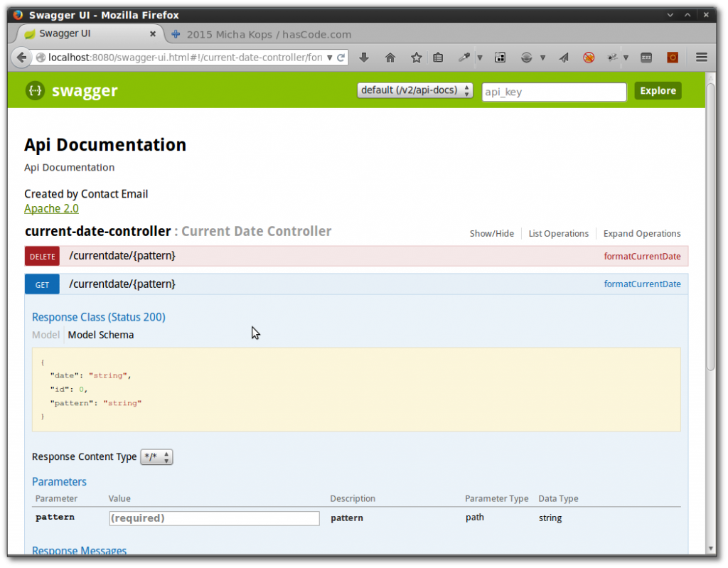The height and width of the screenshot is (568, 728).
Task: Switch to the Model tab
Action: pos(45,334)
